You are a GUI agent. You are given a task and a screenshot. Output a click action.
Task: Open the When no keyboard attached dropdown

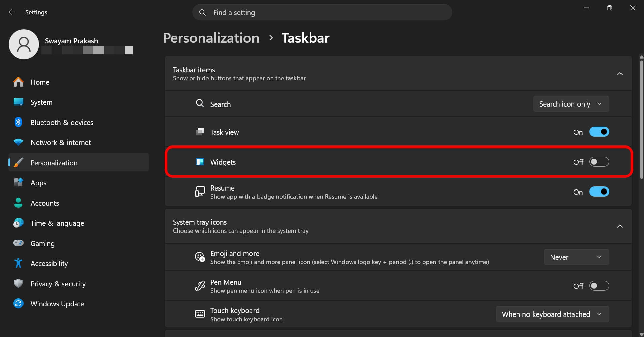pyautogui.click(x=552, y=314)
